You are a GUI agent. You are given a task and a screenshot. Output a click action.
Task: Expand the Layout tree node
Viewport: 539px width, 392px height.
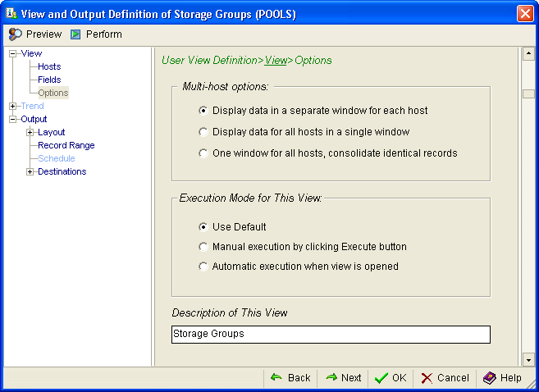pyautogui.click(x=30, y=132)
